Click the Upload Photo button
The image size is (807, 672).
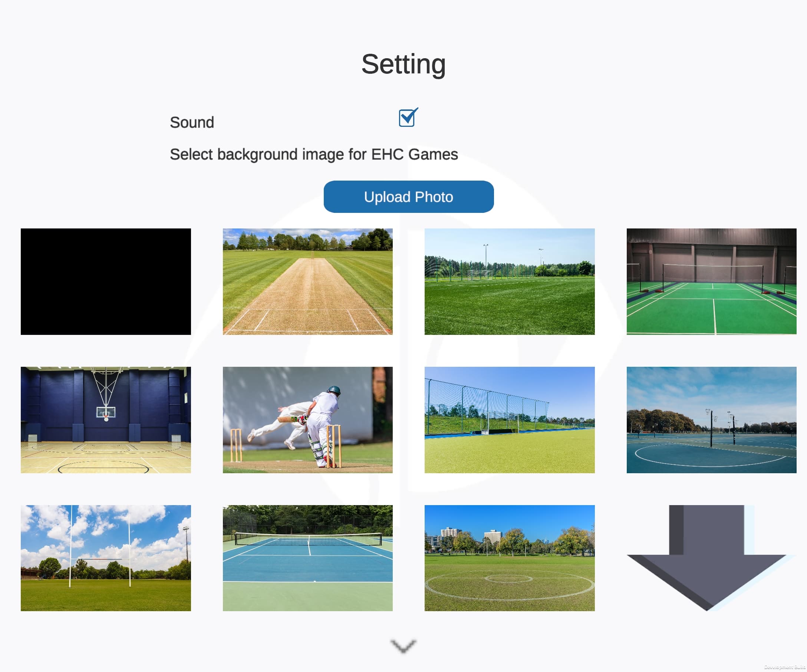[408, 197]
